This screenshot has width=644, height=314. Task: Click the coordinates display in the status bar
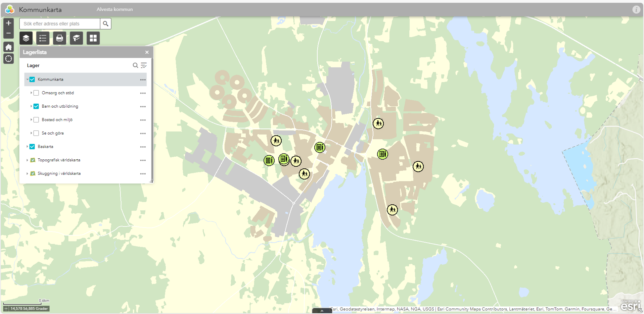coord(28,308)
